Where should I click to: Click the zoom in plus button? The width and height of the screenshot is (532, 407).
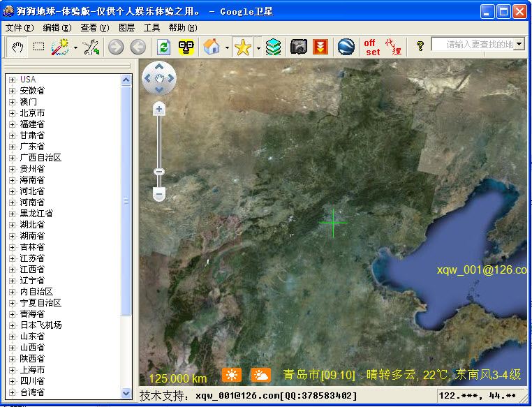[x=159, y=109]
